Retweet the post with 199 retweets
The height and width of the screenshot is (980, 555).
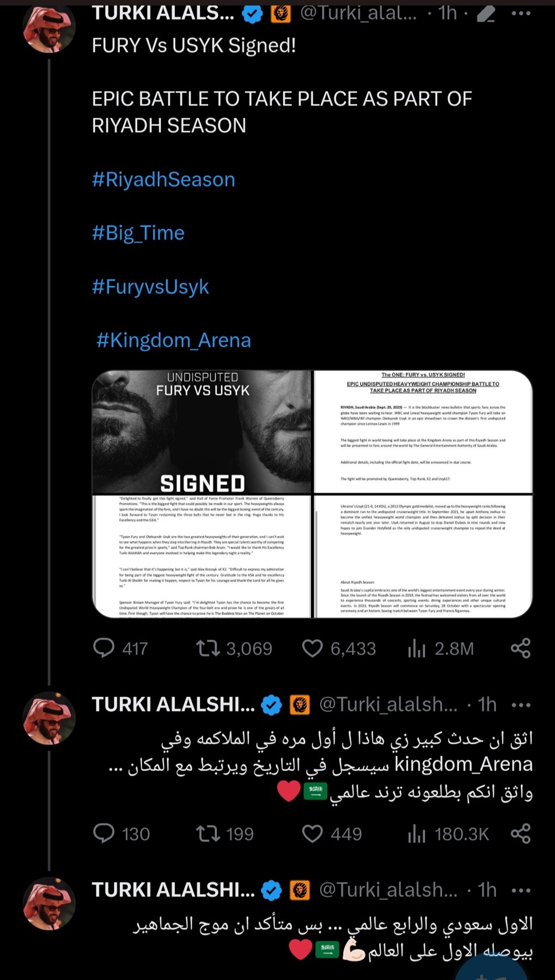(208, 834)
